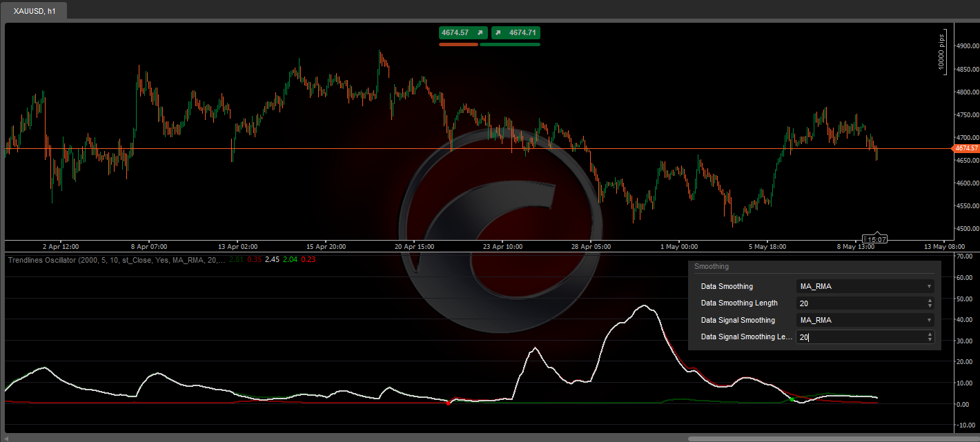Click the Trendlines Oscillator indicator title
Screen dimensions: 980x442
click(115, 259)
